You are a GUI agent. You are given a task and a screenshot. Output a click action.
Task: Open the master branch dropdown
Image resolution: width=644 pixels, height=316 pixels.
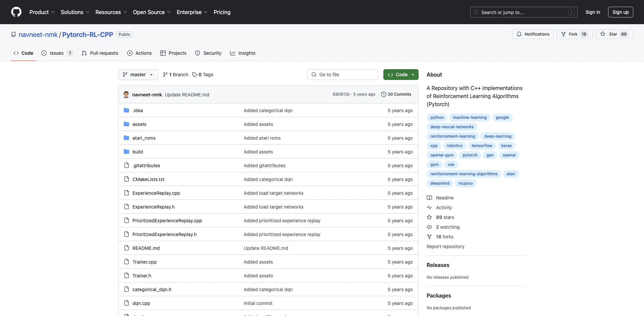tap(138, 75)
